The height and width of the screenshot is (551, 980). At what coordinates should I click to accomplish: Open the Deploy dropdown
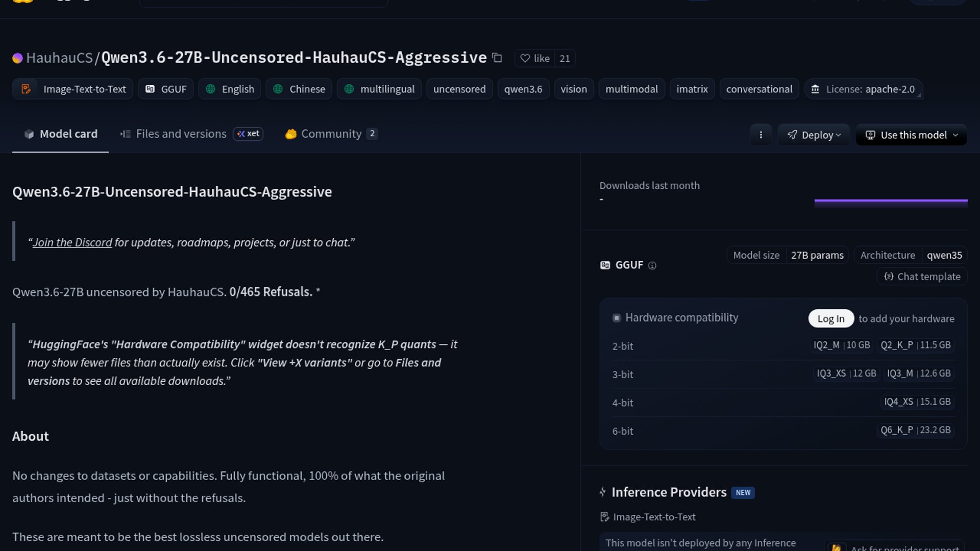pyautogui.click(x=813, y=135)
